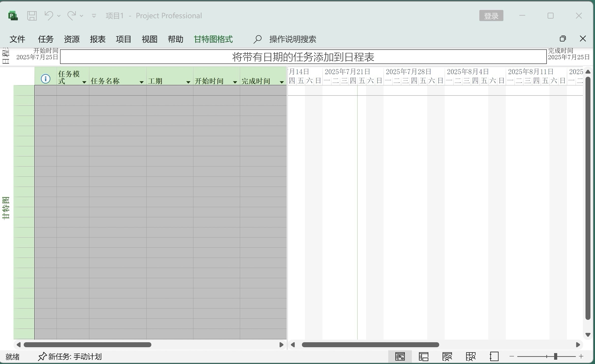Click the 登录 sign-in button
Viewport: 595px width, 364px height.
pos(491,15)
